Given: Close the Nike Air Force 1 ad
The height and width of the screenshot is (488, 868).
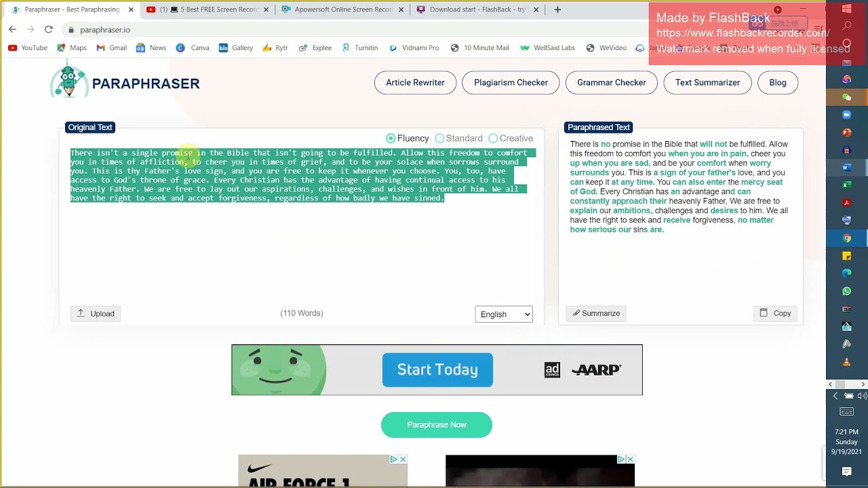Looking at the screenshot, I should [x=402, y=460].
